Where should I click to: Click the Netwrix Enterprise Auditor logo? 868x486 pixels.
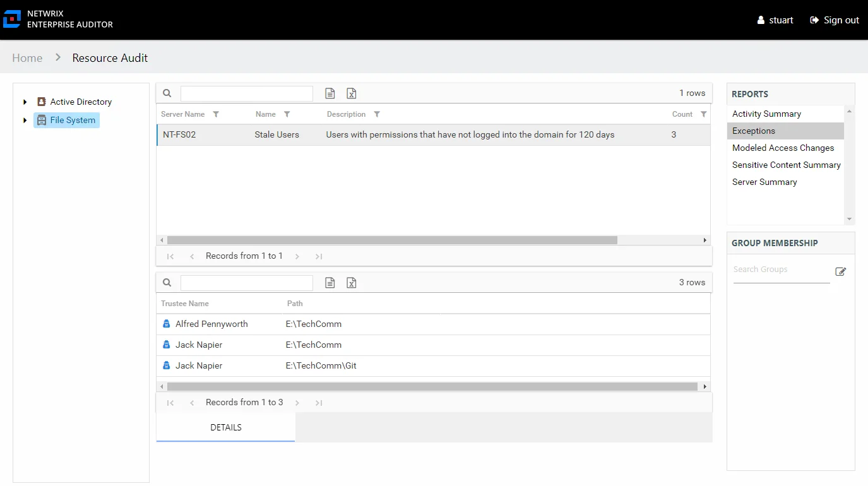pos(58,19)
